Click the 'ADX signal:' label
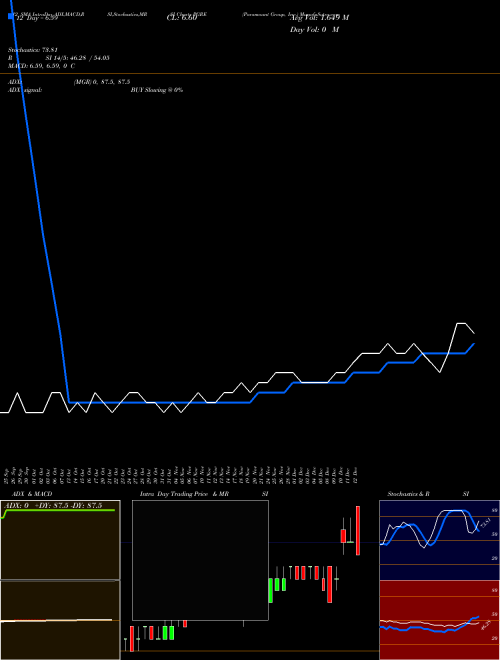The image size is (500, 660). coord(25,90)
